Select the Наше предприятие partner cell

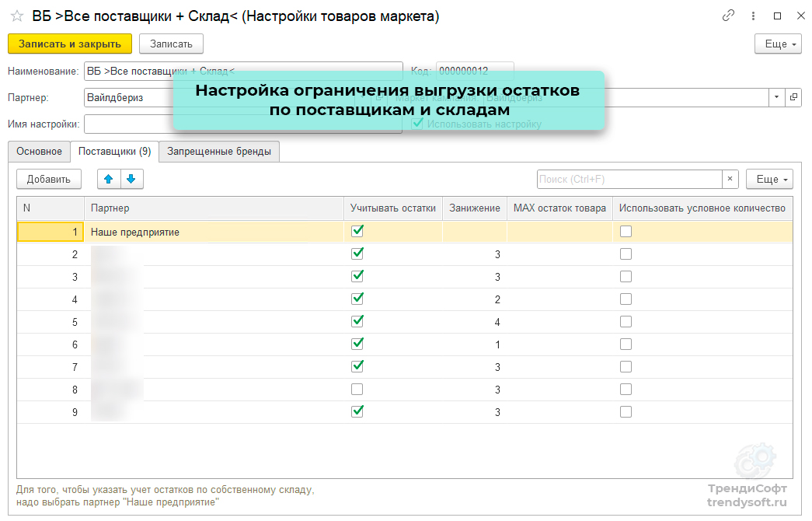click(x=214, y=232)
